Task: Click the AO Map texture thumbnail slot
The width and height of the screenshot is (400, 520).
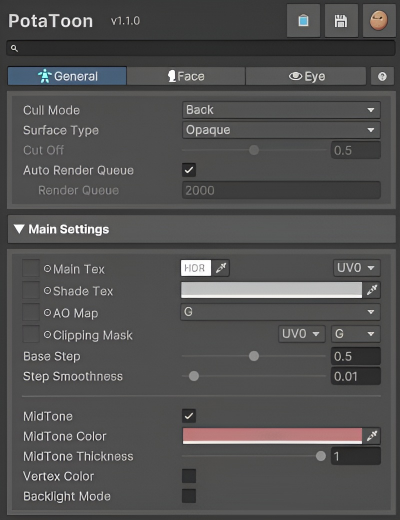Action: click(31, 312)
